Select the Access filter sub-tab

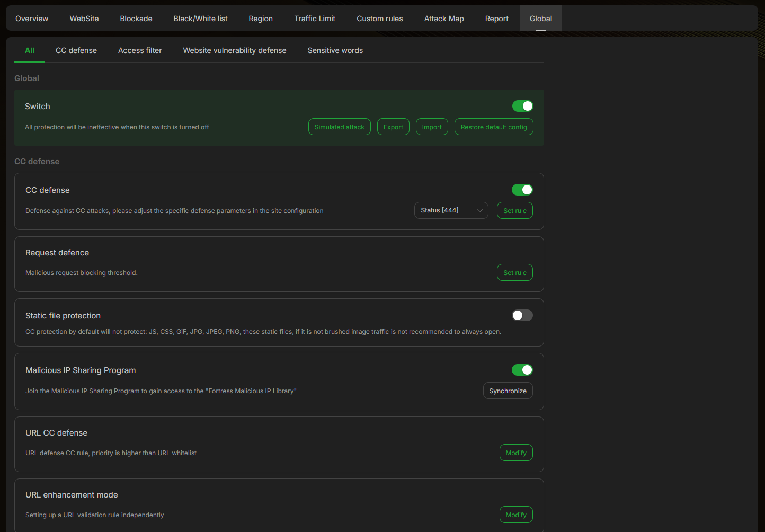coord(140,50)
